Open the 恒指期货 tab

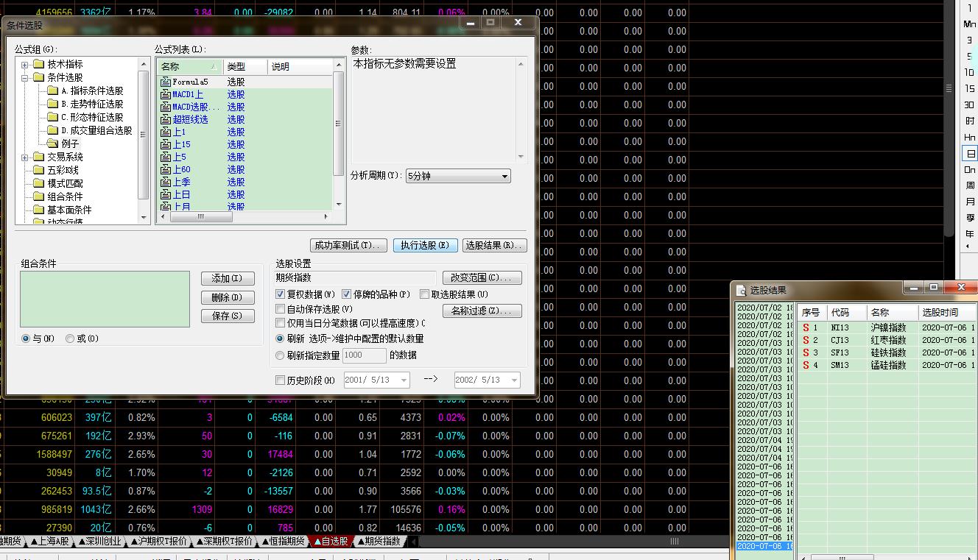click(283, 542)
